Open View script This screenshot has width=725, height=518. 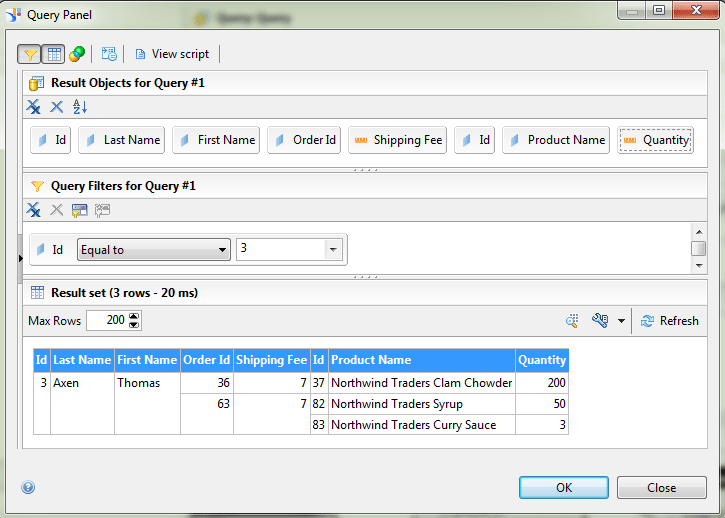171,54
